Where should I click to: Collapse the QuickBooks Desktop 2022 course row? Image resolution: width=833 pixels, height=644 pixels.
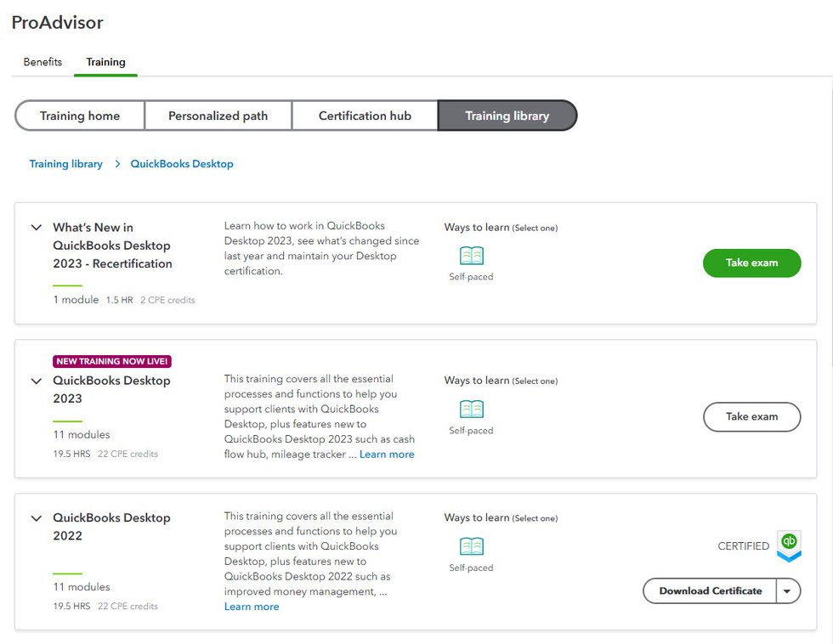37,518
